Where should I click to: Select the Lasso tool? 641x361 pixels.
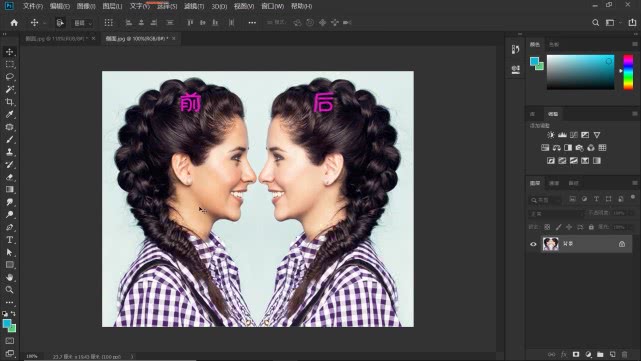[9, 76]
